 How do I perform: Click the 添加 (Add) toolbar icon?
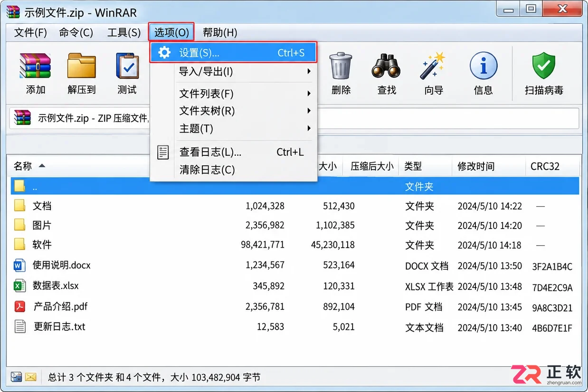[x=35, y=66]
